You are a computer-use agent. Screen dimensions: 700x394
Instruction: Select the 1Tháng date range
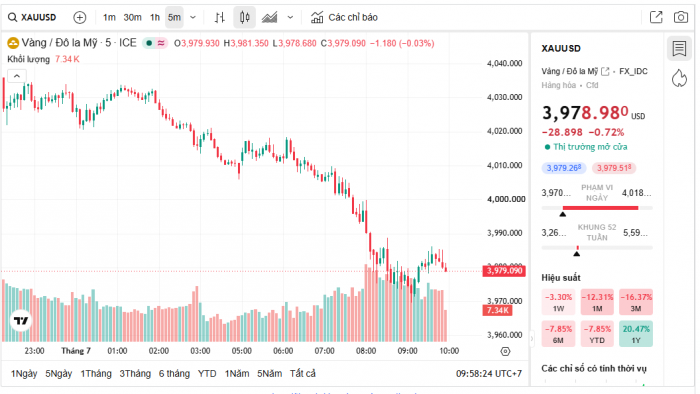click(96, 373)
